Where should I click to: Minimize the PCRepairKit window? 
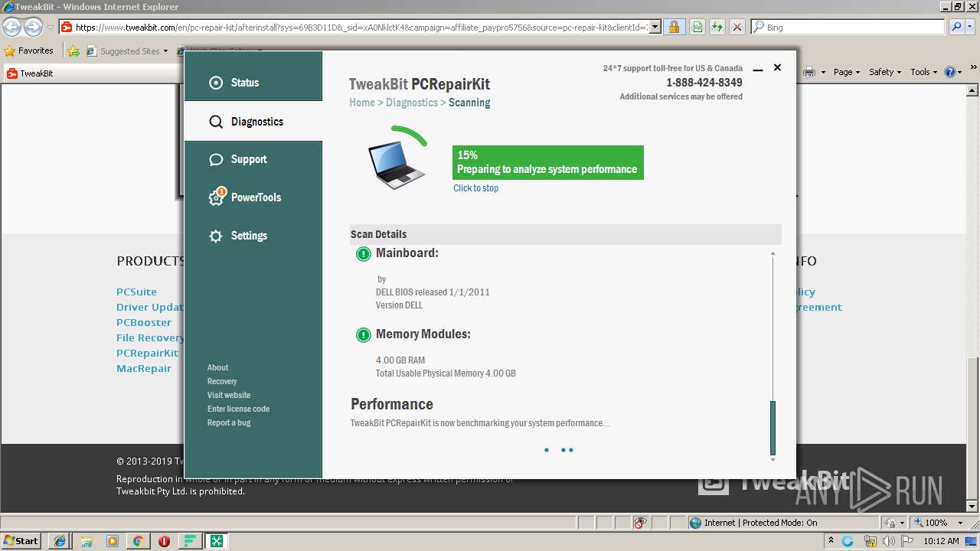(758, 69)
